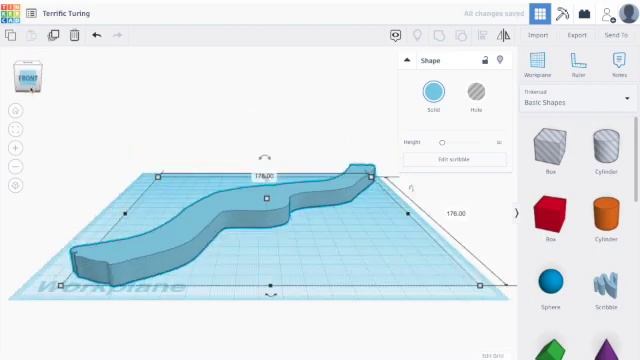Collapse the Shape inspector panel

pyautogui.click(x=407, y=60)
